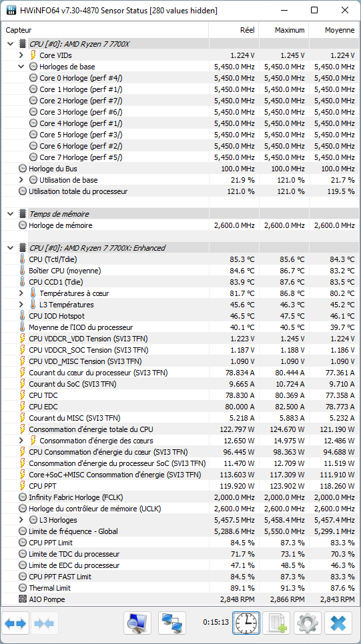Expand L3 Températures row
The width and height of the screenshot is (361, 644).
tap(21, 305)
